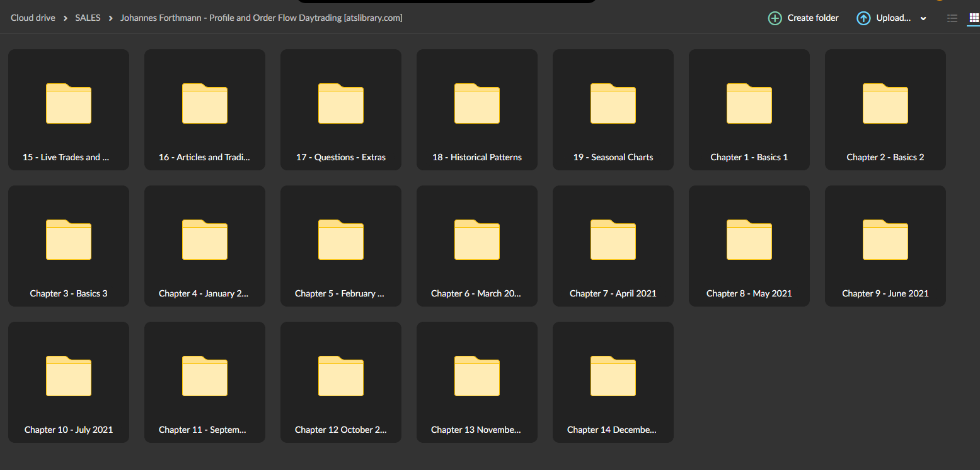Open the 15 - Live Trades folder
This screenshot has height=470, width=980.
pos(69,110)
